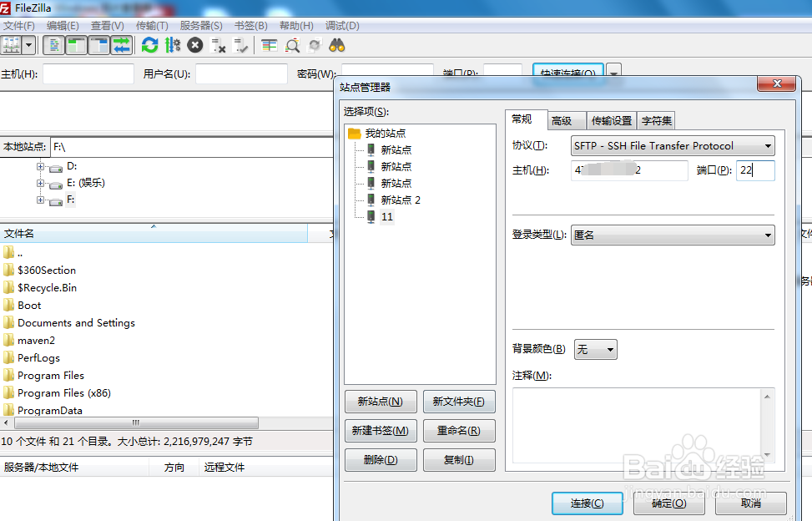The image size is (812, 521).
Task: Click the 注释(M) comments text area
Action: pyautogui.click(x=643, y=425)
